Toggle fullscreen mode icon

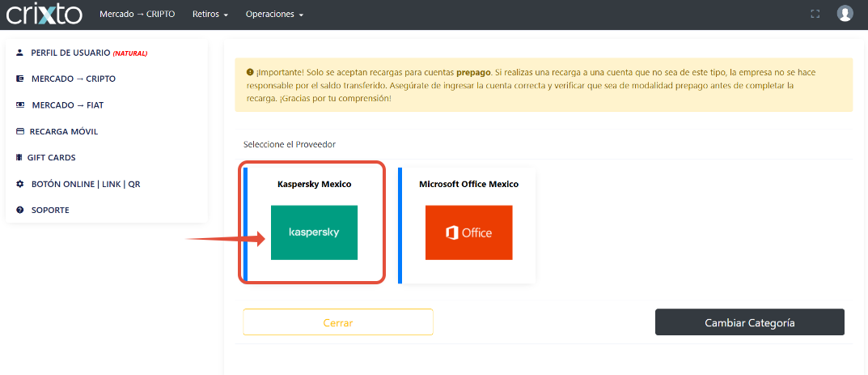815,15
